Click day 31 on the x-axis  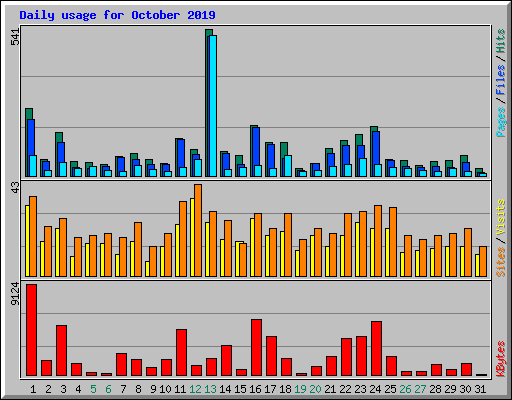pyautogui.click(x=480, y=389)
